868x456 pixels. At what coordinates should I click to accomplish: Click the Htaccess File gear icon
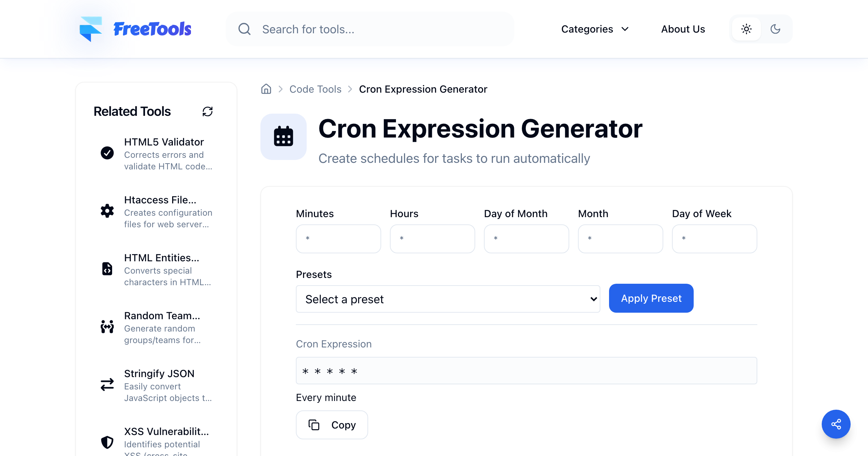pos(107,211)
